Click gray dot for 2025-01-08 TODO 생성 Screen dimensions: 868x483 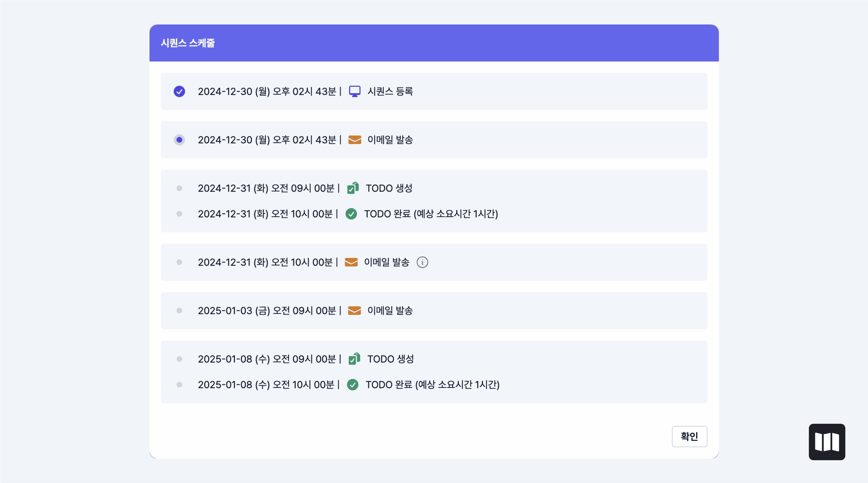(179, 359)
